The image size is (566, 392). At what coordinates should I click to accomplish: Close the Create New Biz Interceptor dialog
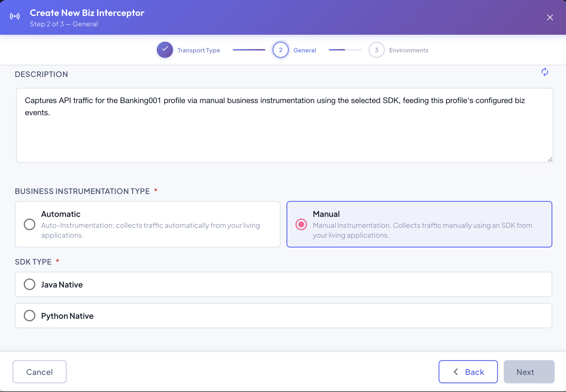pyautogui.click(x=550, y=17)
